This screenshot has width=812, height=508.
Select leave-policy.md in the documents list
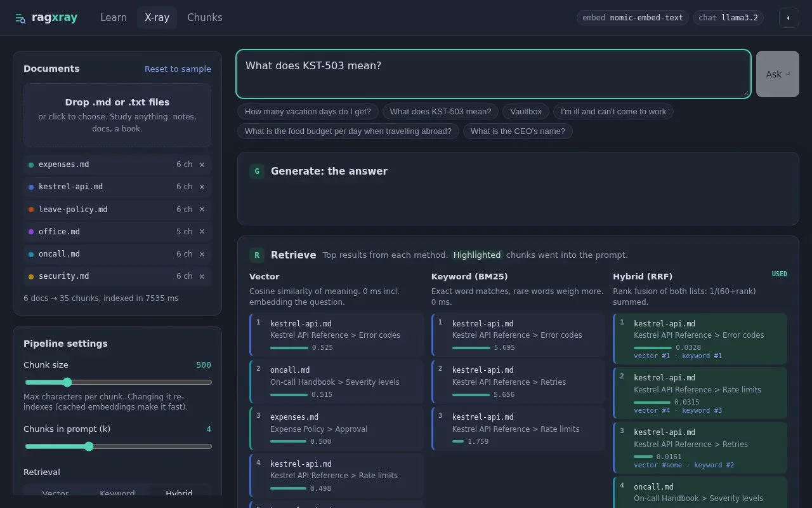[117, 210]
